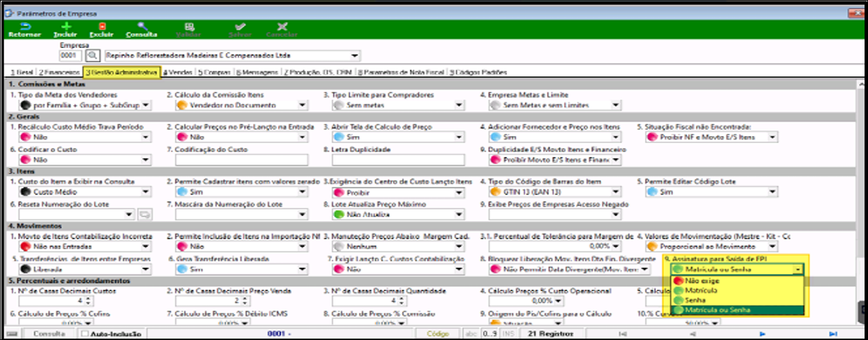This screenshot has width=868, height=340.
Task: Click the Código status bar button
Action: click(x=437, y=334)
